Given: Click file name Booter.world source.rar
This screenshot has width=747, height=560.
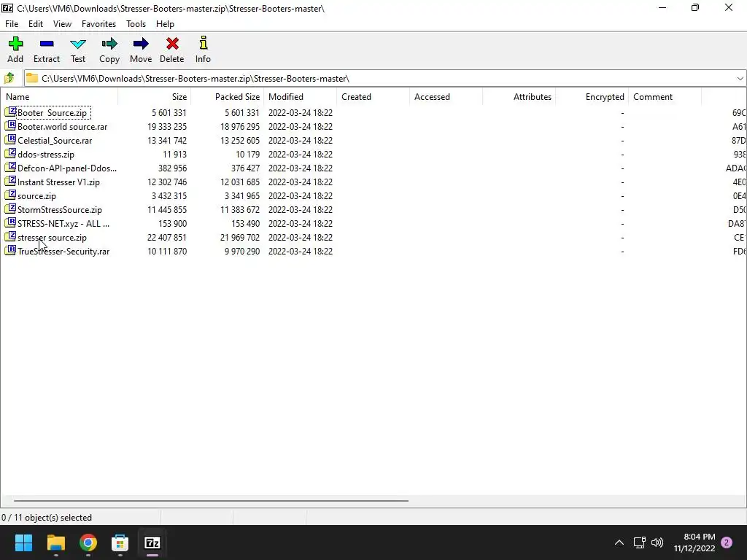Looking at the screenshot, I should (x=63, y=127).
